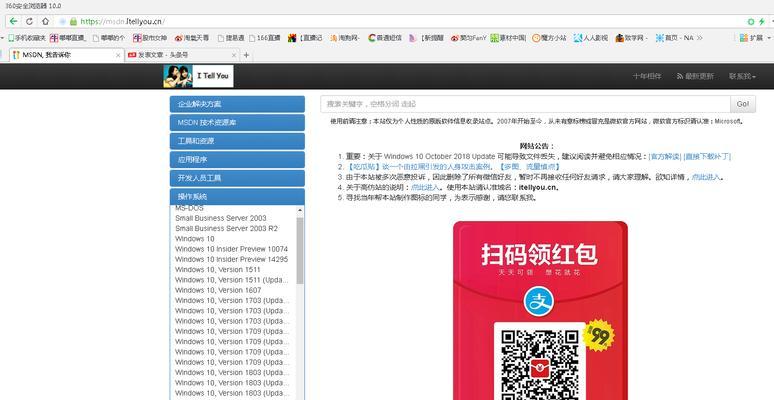
Task: Collapse the 操作系统 panel
Action: (237, 197)
